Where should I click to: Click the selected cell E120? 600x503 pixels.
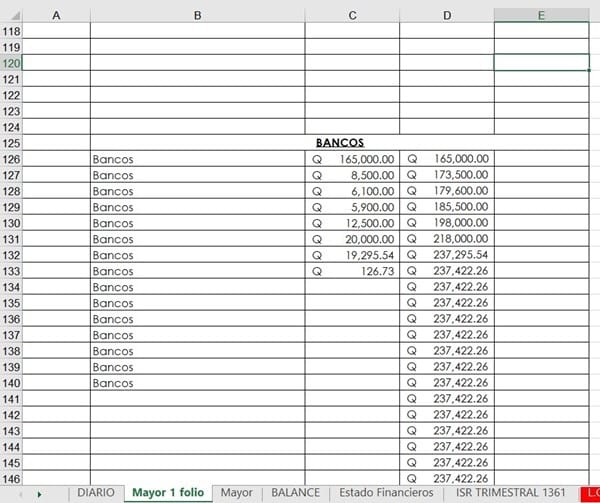(x=541, y=63)
